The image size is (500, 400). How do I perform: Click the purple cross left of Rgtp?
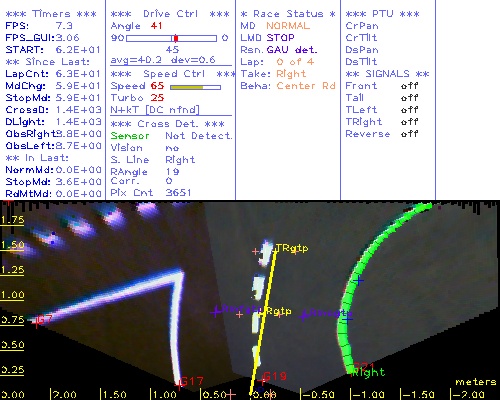(x=216, y=312)
